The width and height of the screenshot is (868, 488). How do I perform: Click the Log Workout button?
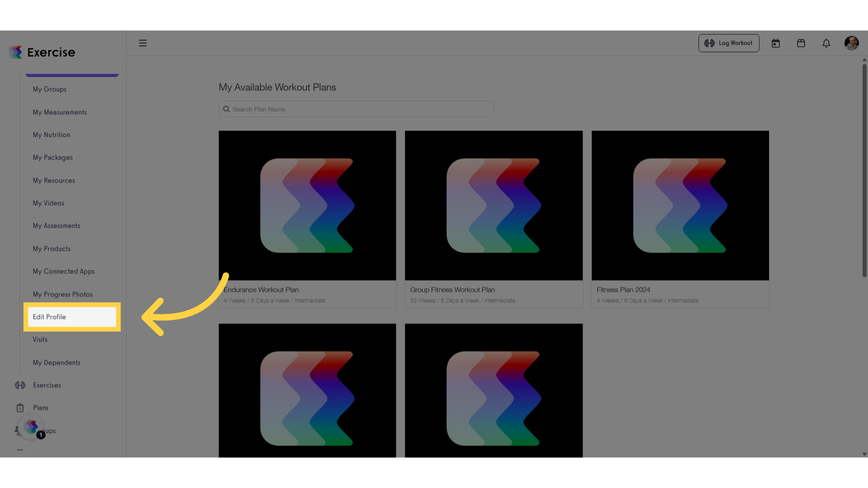point(729,43)
